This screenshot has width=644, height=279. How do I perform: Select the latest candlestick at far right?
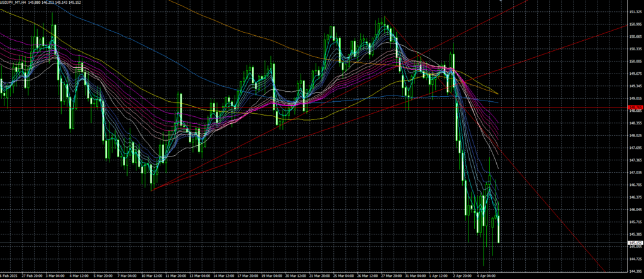click(x=498, y=230)
